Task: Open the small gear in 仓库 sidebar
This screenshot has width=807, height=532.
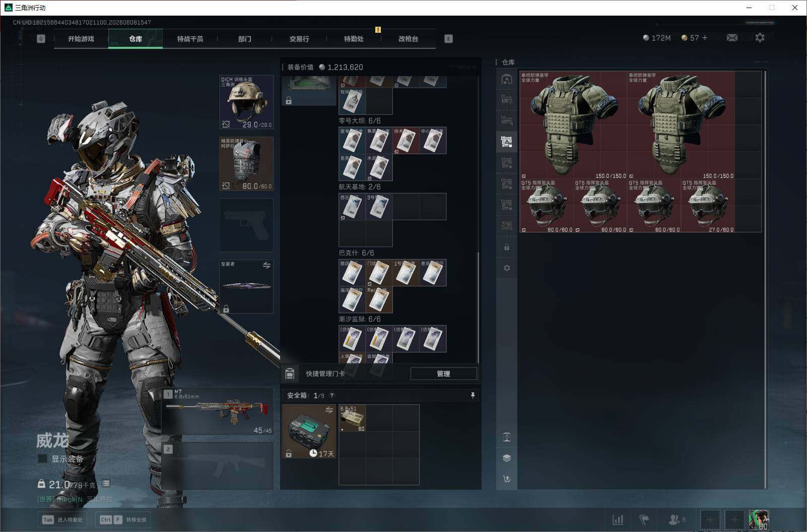Action: [507, 268]
